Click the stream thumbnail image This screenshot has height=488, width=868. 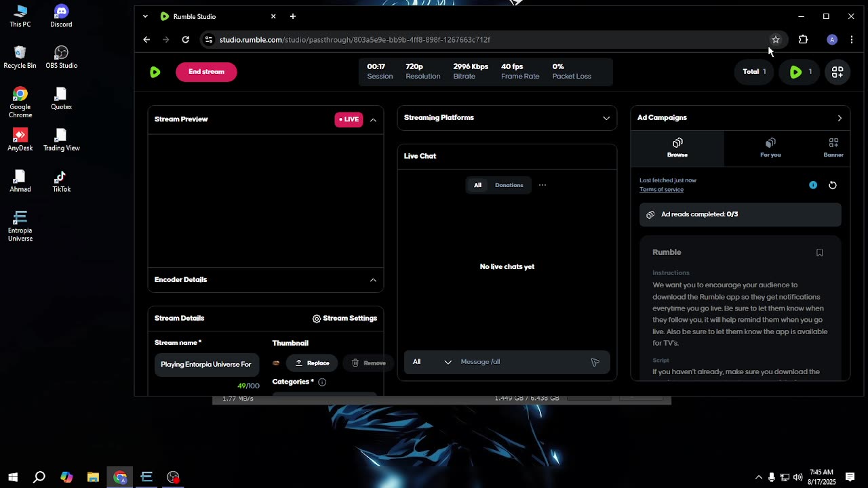pyautogui.click(x=276, y=363)
